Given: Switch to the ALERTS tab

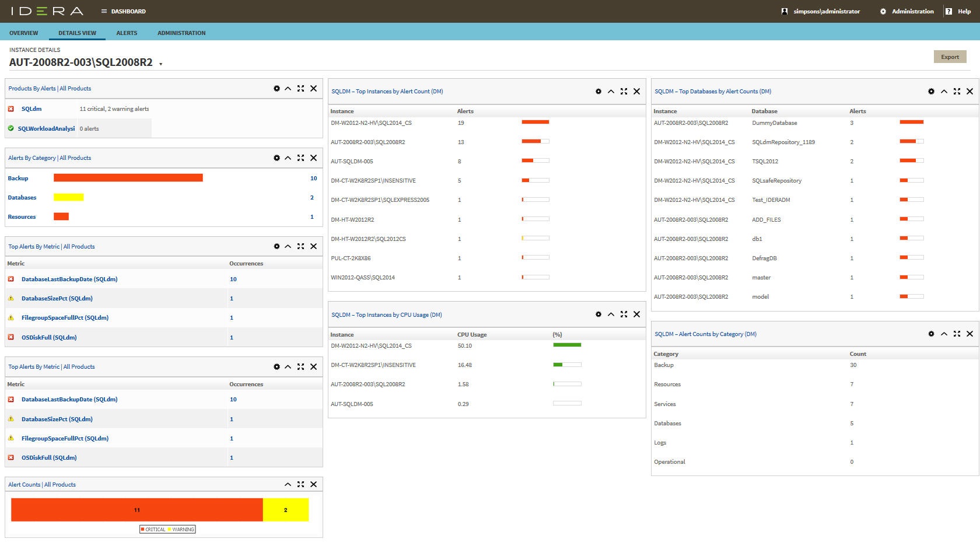Looking at the screenshot, I should tap(127, 33).
